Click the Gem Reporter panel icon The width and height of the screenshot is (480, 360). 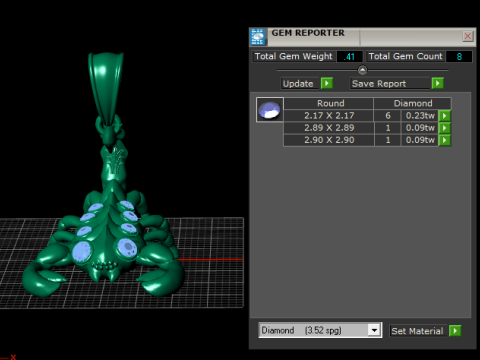click(258, 37)
